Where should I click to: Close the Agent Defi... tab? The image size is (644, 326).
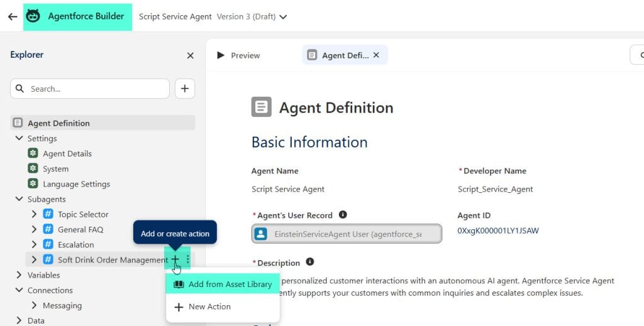pos(376,55)
